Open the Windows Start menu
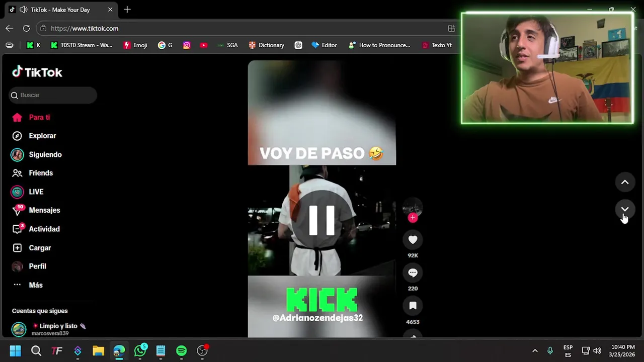Viewport: 644px width, 362px height. [x=15, y=351]
